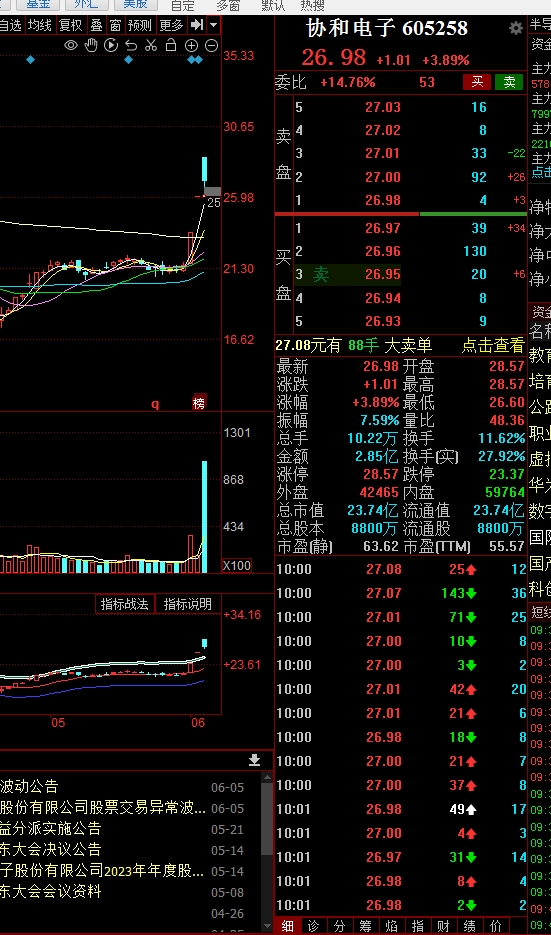The width and height of the screenshot is (551, 935).
Task: Open the 美股 top menu tab
Action: pyautogui.click(x=135, y=5)
